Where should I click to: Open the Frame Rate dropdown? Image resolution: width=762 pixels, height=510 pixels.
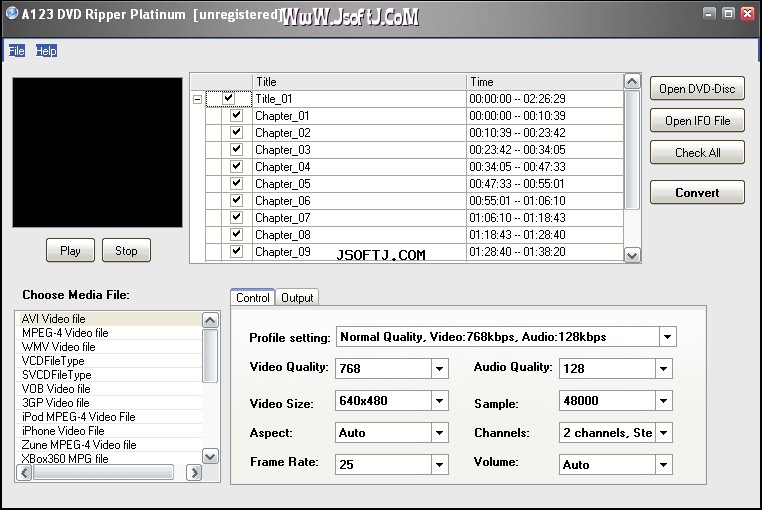click(x=439, y=464)
